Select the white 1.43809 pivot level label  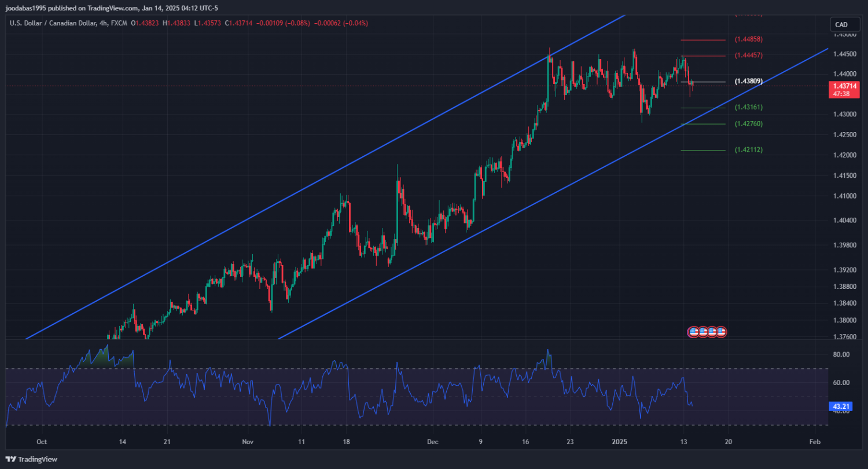click(x=748, y=82)
